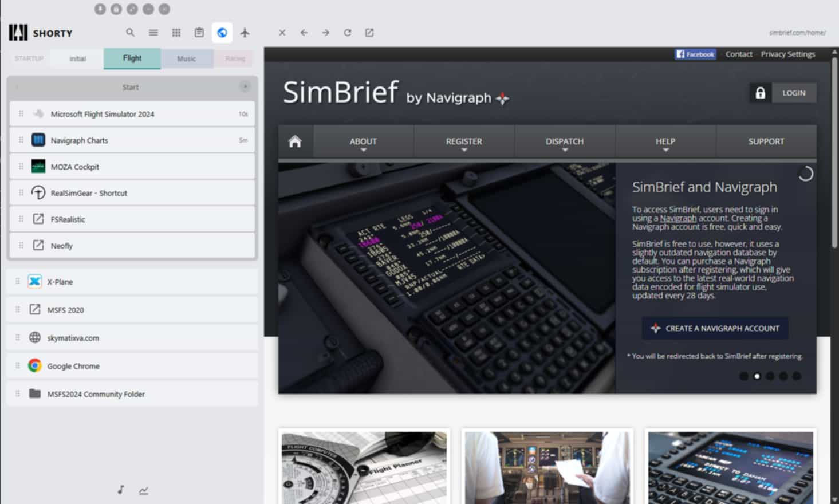Switch to the Flight tab
The height and width of the screenshot is (504, 839).
pyautogui.click(x=132, y=58)
